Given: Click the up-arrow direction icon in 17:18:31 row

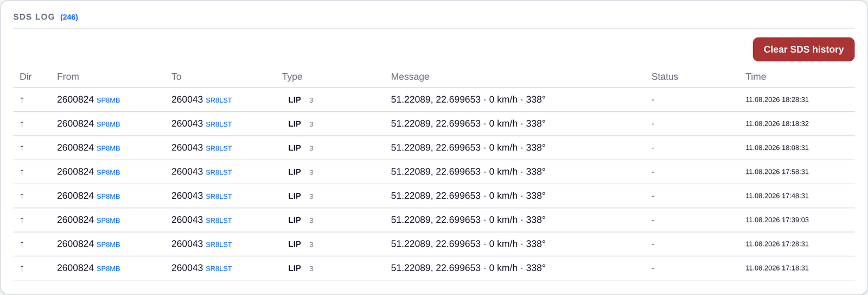Looking at the screenshot, I should click(22, 268).
